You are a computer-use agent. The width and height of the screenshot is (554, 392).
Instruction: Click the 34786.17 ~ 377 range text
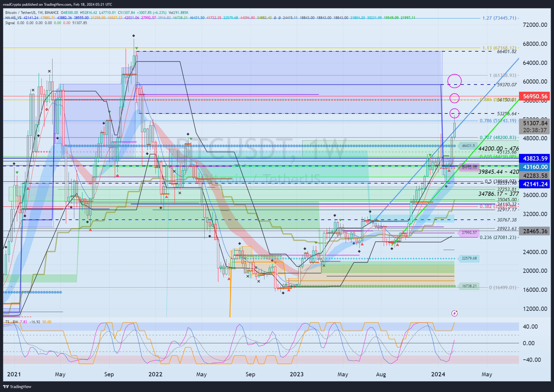(499, 194)
